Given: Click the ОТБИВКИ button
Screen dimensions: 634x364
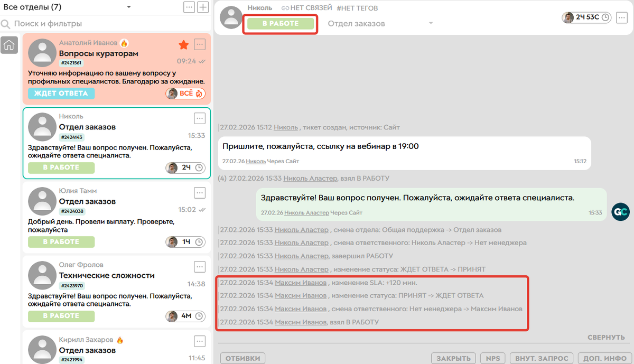Looking at the screenshot, I should tap(243, 358).
